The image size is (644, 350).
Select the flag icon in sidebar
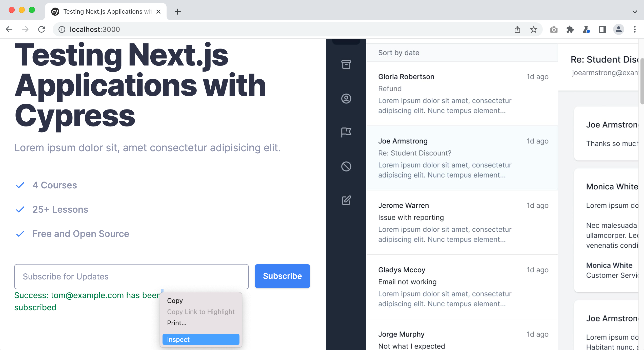(x=346, y=132)
